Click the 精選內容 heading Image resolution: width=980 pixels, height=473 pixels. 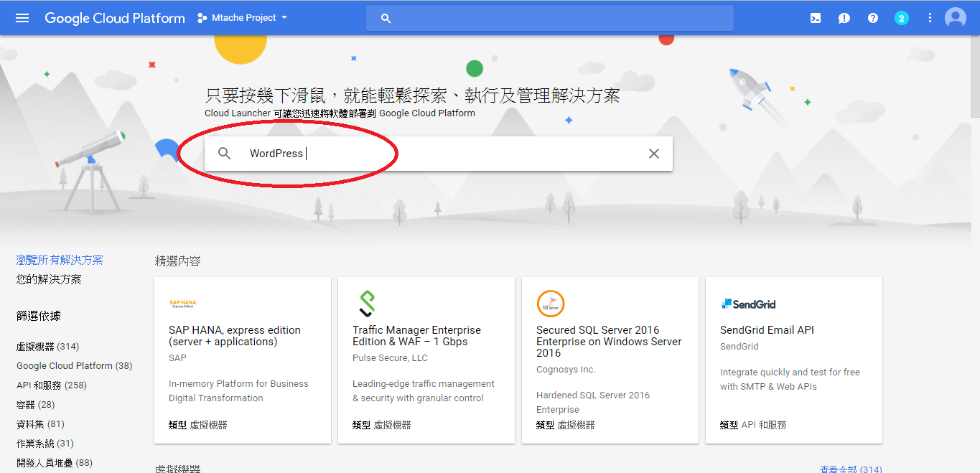click(x=178, y=261)
